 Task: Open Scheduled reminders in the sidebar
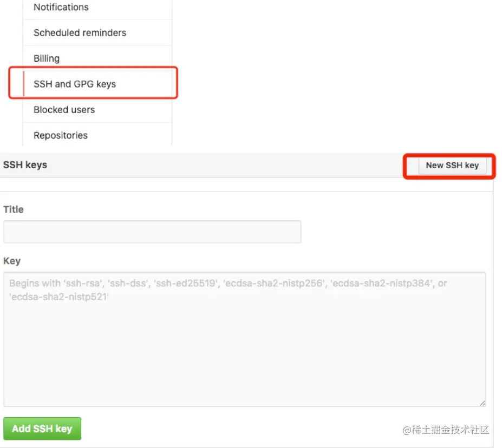click(x=97, y=32)
